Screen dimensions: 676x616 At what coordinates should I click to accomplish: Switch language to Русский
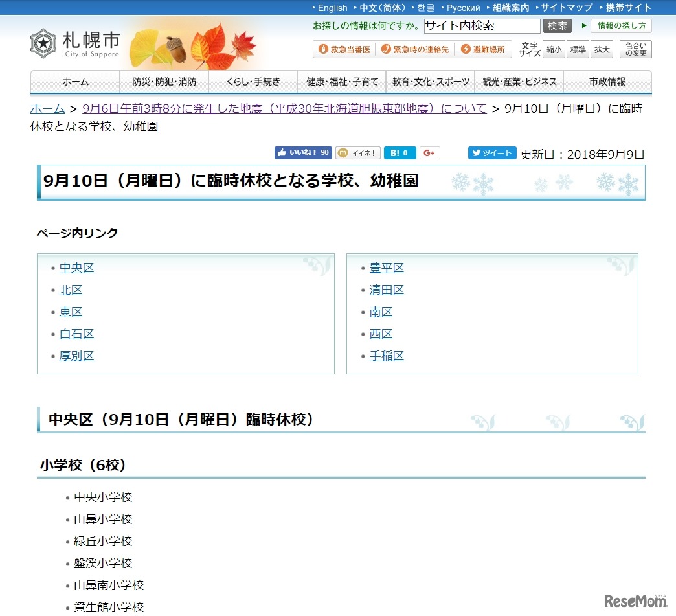tap(463, 8)
